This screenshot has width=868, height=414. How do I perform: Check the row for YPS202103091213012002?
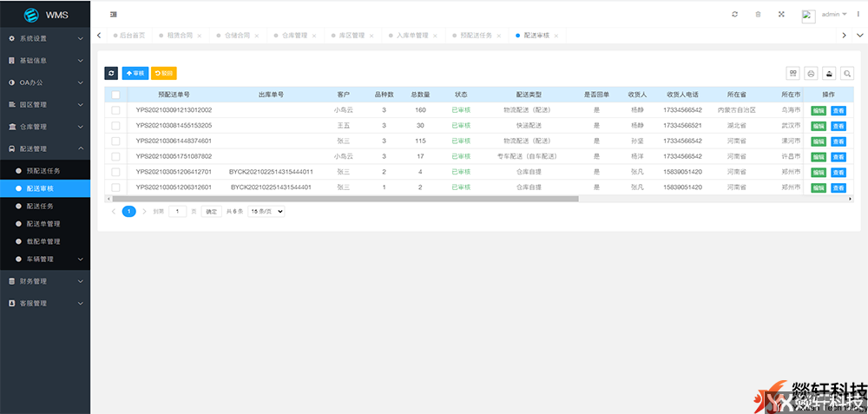tap(115, 110)
